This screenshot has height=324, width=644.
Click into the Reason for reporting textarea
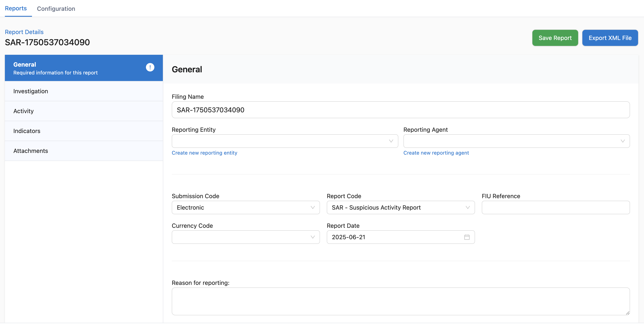(x=401, y=301)
